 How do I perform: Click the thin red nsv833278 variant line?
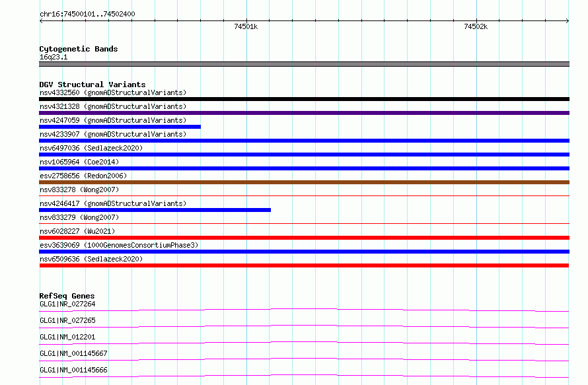(304, 195)
